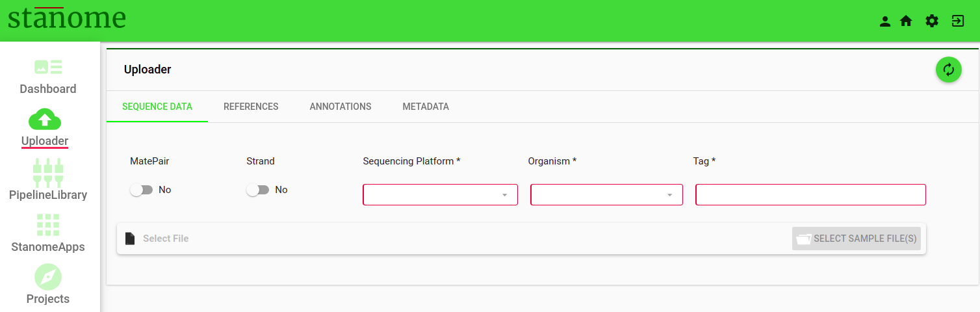Open the Projects compass icon

(x=48, y=278)
